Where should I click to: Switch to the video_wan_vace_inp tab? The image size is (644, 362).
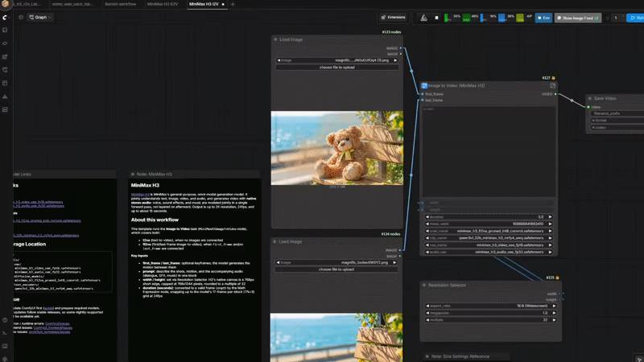(72, 4)
